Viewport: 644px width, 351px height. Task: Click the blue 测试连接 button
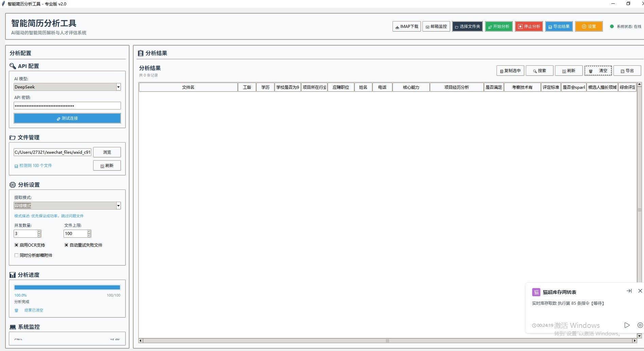click(x=67, y=118)
